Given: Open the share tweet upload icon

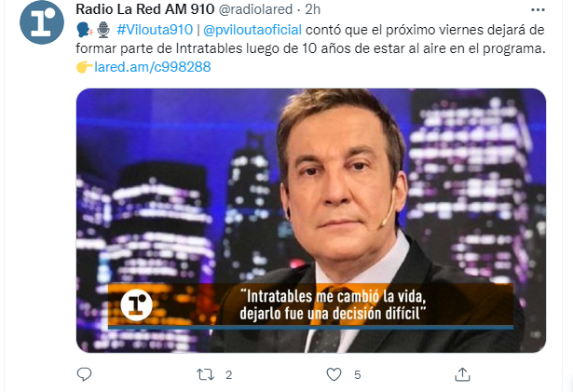Looking at the screenshot, I should click(462, 374).
